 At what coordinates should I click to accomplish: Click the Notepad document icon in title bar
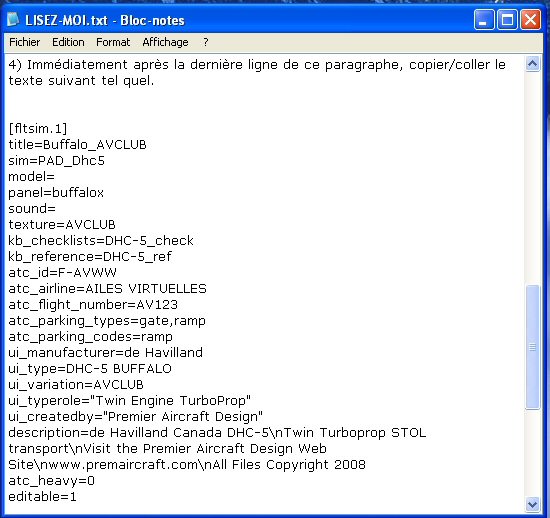13,20
